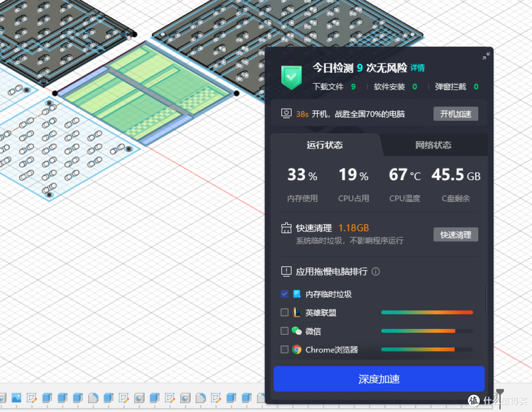Click the 应用拖慢电脑排行 heading

(x=332, y=272)
